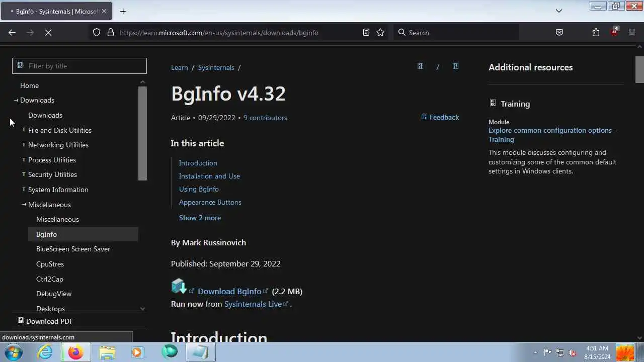The width and height of the screenshot is (644, 362).
Task: Click the network tray icon
Action: click(x=559, y=352)
